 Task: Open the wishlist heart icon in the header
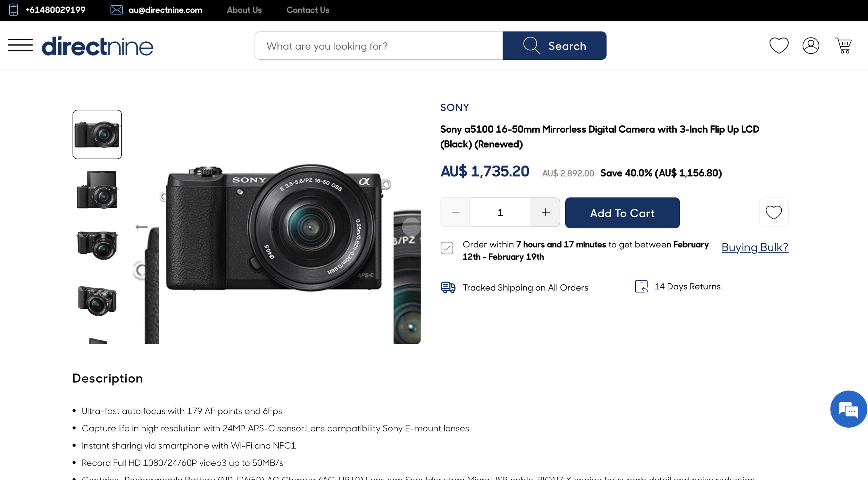[x=779, y=45]
